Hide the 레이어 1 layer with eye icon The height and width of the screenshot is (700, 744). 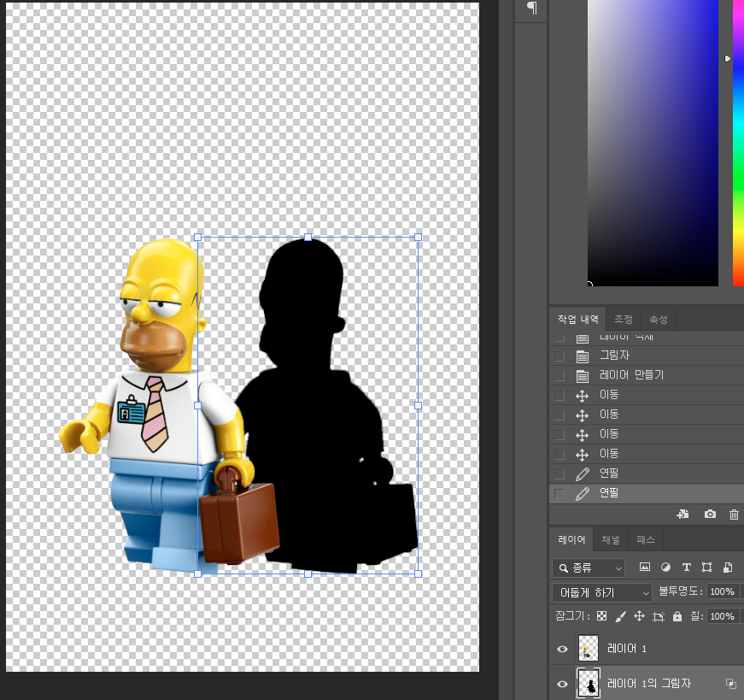coord(562,649)
